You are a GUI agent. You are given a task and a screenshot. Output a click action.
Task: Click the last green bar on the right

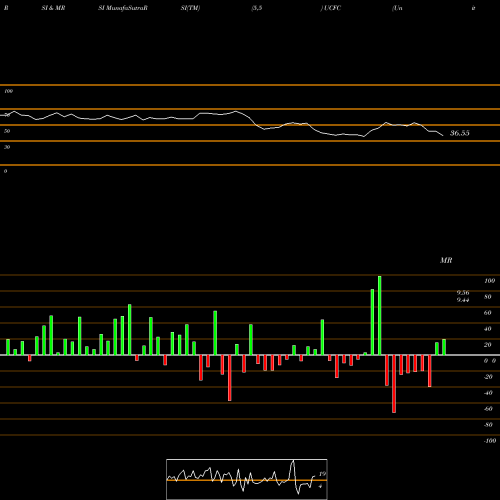coord(444,347)
